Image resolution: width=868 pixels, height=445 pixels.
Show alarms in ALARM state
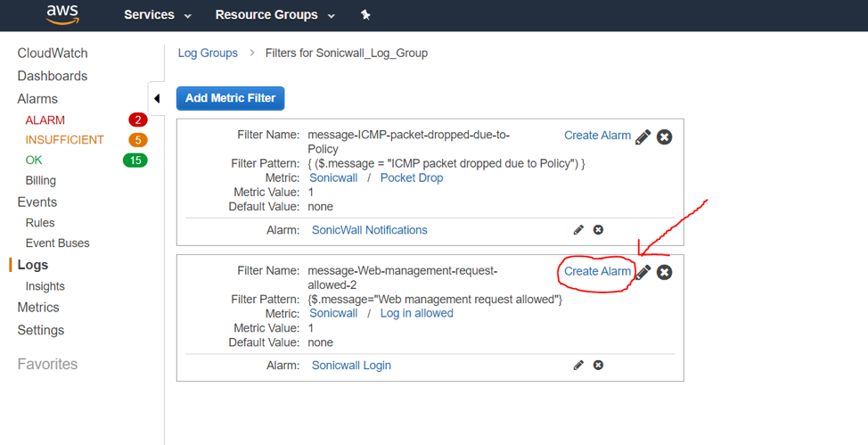(45, 119)
